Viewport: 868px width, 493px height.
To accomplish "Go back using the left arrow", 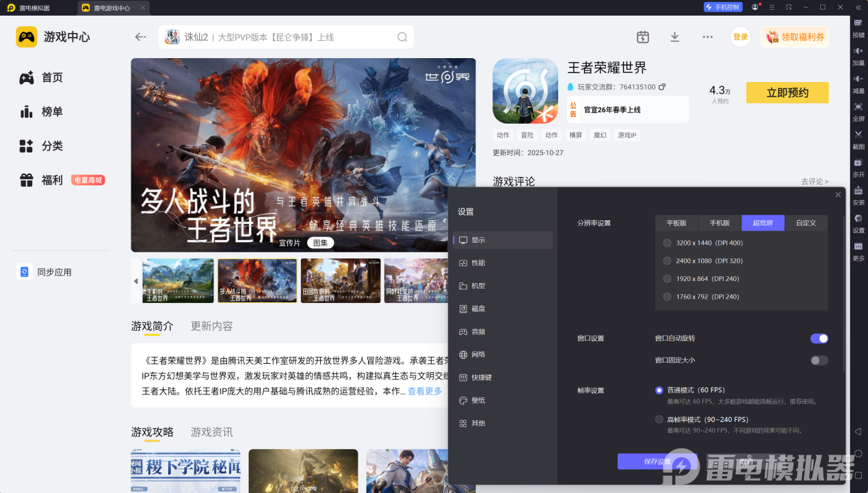I will (140, 37).
